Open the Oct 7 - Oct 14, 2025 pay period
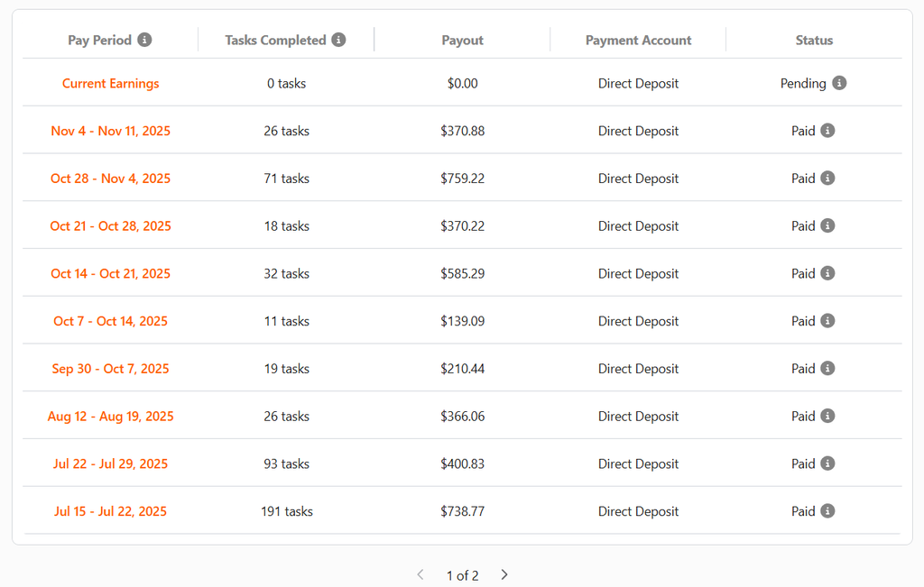 [111, 322]
